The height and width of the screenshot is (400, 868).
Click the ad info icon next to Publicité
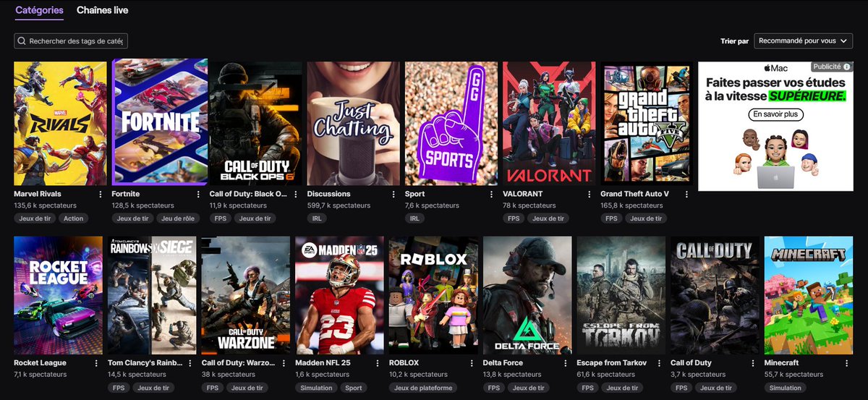(847, 67)
